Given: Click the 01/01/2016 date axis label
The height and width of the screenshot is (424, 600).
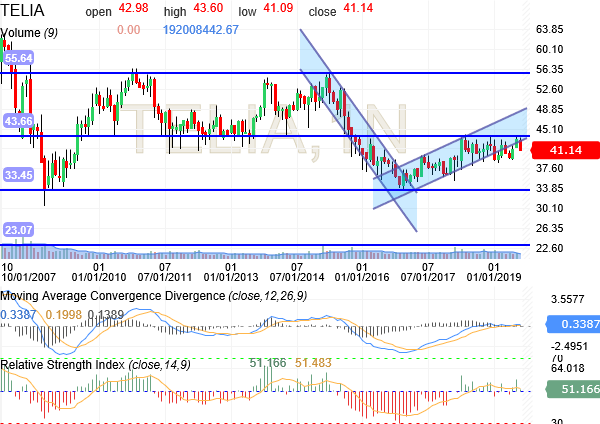Looking at the screenshot, I should tap(362, 277).
